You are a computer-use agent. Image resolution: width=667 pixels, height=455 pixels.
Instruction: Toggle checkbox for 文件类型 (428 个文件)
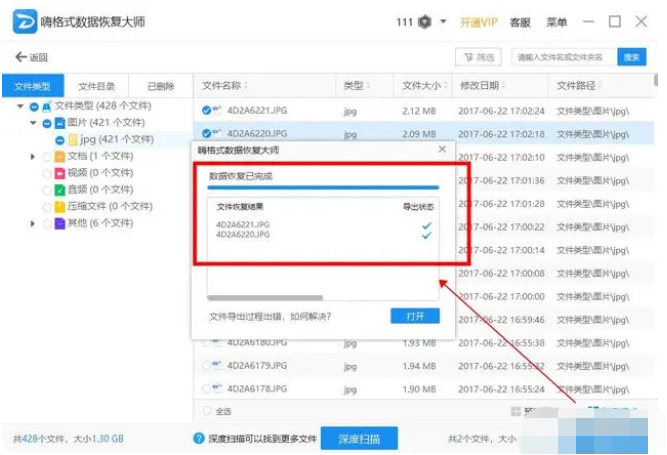[x=34, y=106]
